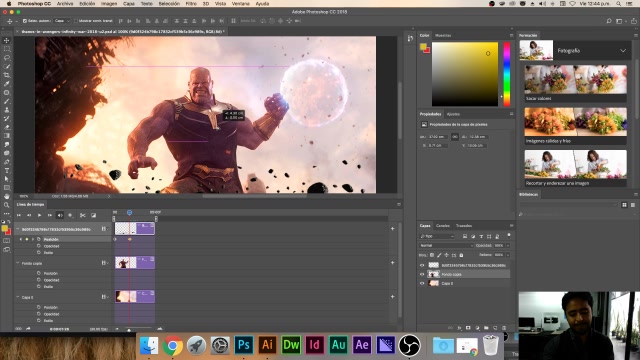
Task: Click the split-at-playhead scissors icon
Action: pyautogui.click(x=82, y=215)
